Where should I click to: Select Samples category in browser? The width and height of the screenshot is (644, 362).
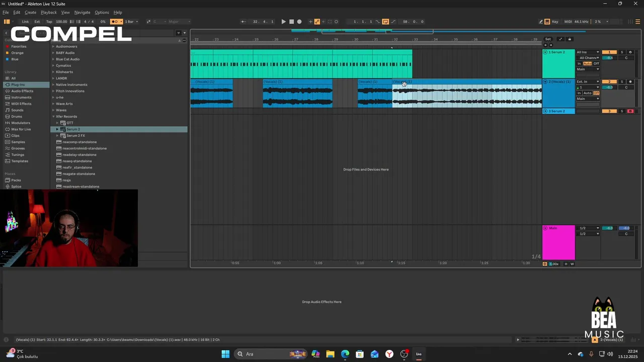[x=18, y=142]
